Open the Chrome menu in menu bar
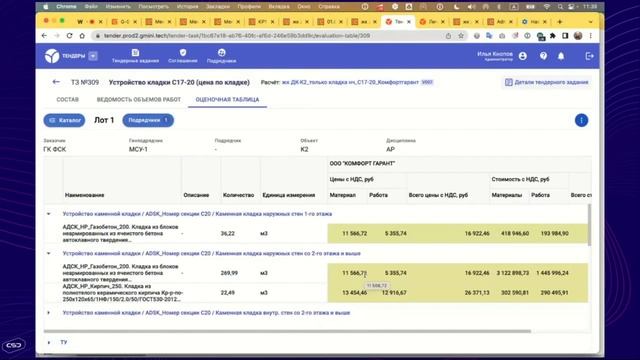 pyautogui.click(x=66, y=7)
